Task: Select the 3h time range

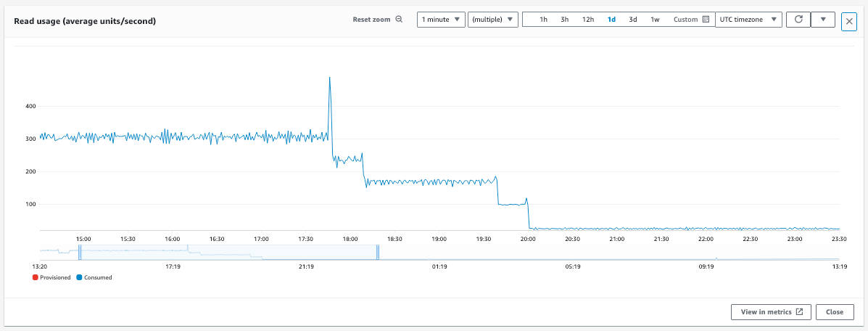Action: tap(564, 20)
